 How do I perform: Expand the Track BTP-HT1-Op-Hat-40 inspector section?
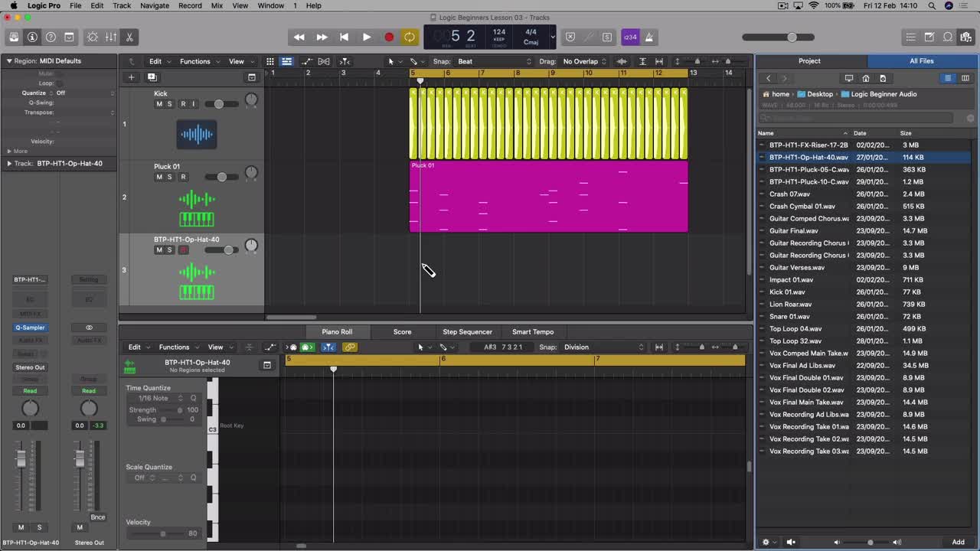click(9, 163)
